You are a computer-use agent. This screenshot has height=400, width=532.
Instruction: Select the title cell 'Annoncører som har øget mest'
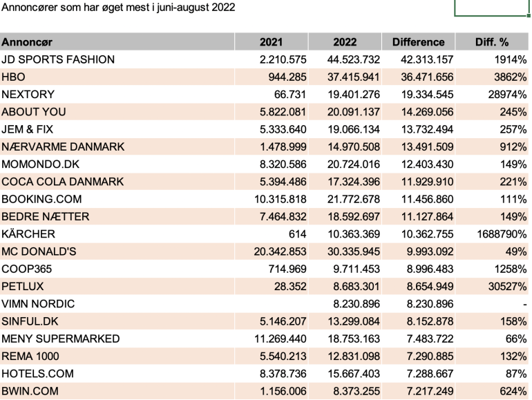click(x=118, y=7)
